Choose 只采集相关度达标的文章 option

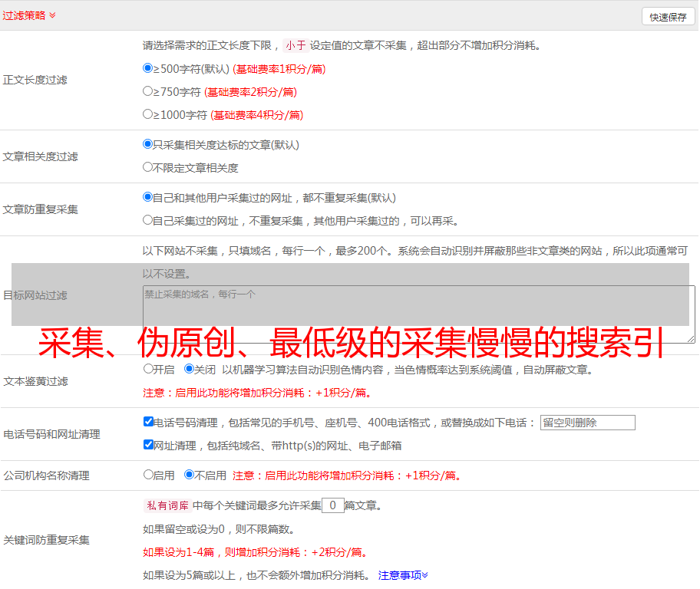pyautogui.click(x=148, y=144)
